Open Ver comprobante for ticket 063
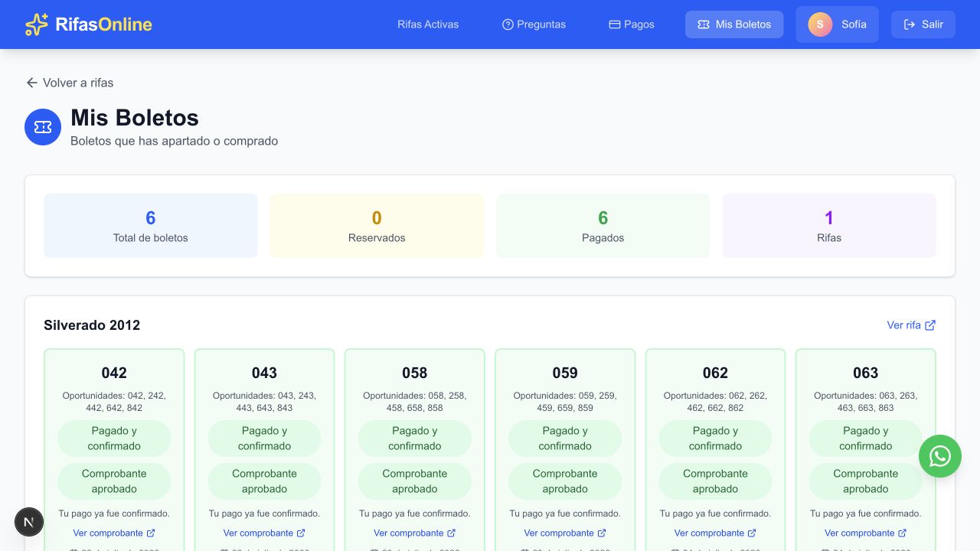980x551 pixels. 866,533
